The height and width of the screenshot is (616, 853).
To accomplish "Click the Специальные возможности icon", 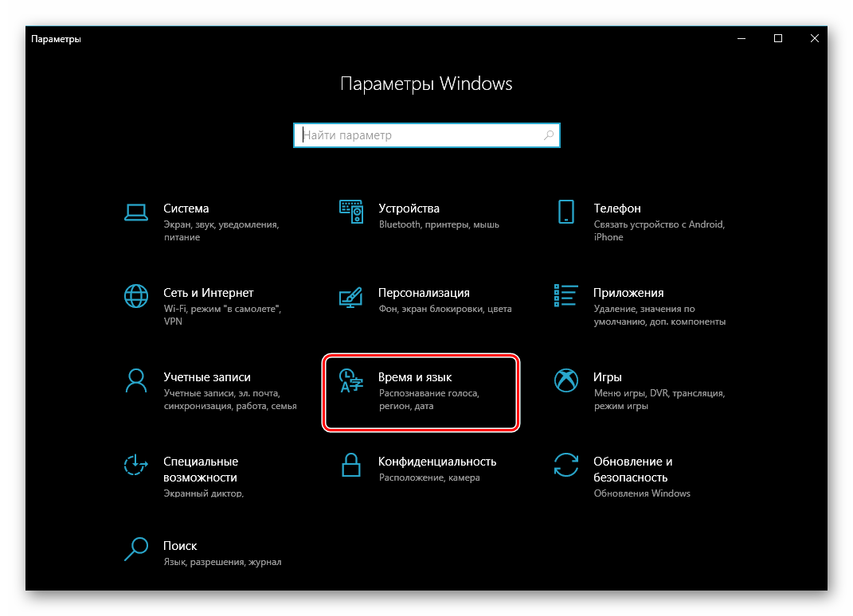I will click(x=136, y=464).
